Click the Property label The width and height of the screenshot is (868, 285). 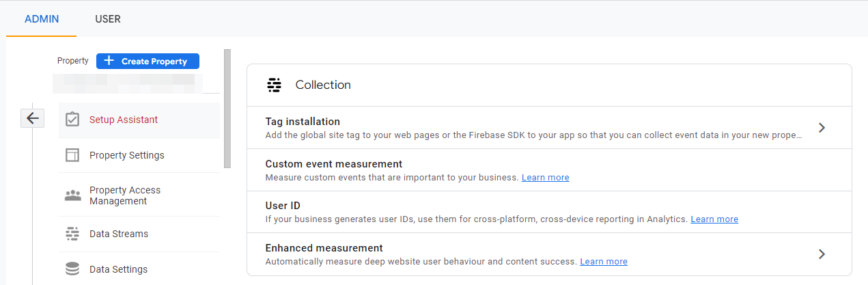(x=73, y=61)
